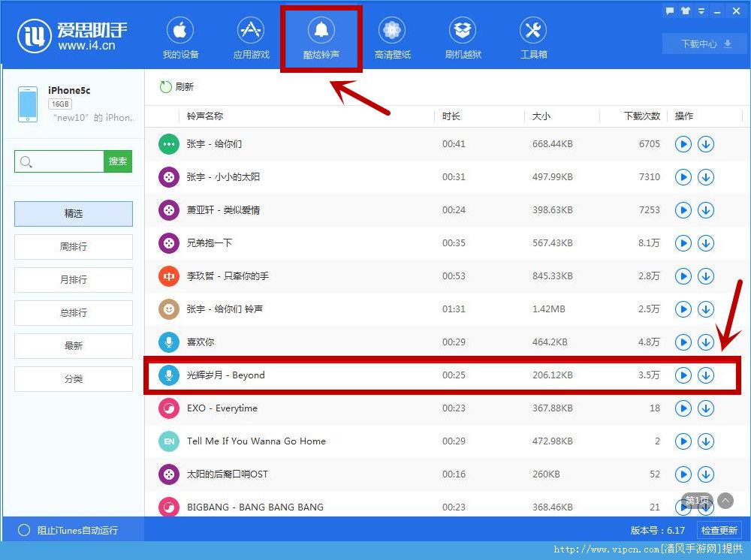Open the 工具箱 toolbox tab

point(533,38)
